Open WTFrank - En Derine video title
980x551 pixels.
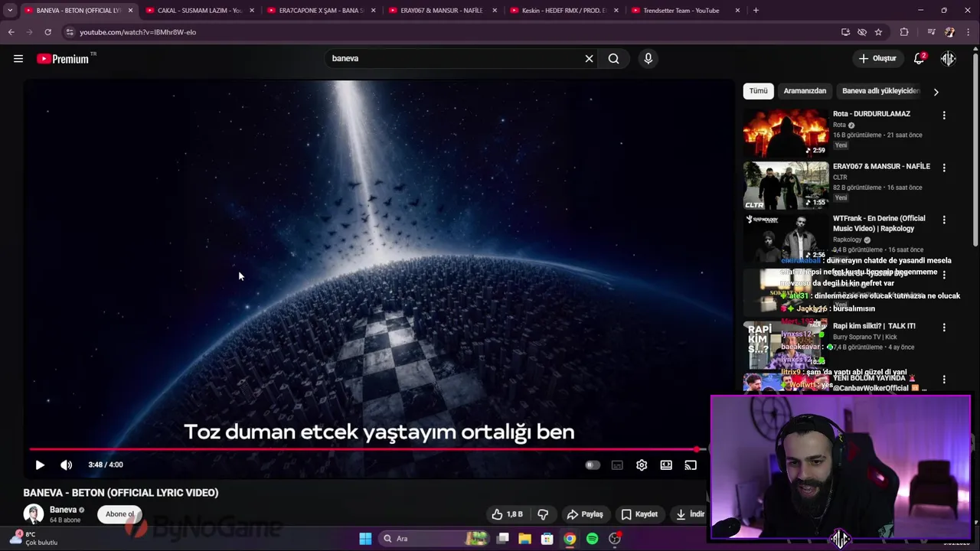coord(879,223)
